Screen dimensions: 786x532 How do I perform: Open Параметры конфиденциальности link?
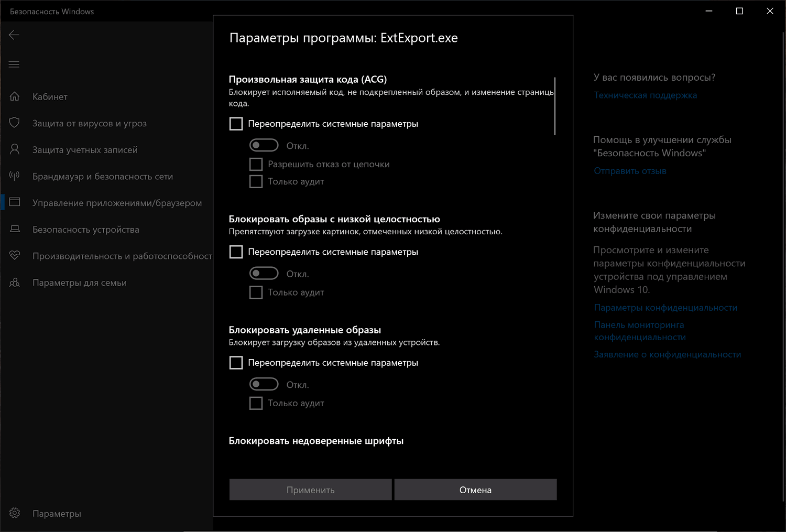(665, 308)
